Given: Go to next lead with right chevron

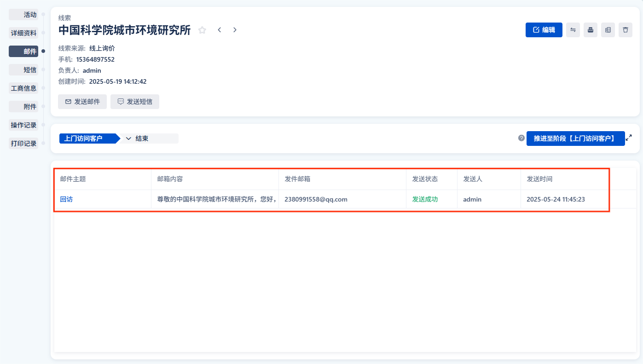Looking at the screenshot, I should coord(235,30).
